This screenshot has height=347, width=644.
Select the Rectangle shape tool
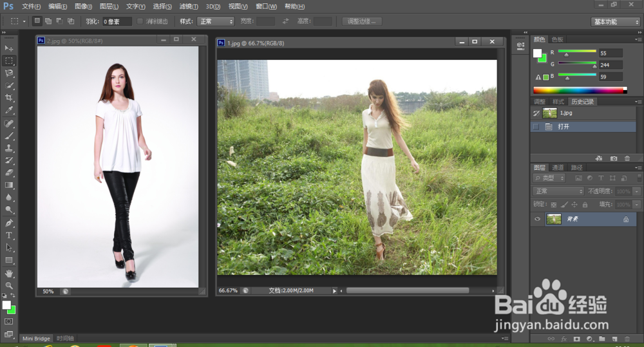pyautogui.click(x=8, y=260)
